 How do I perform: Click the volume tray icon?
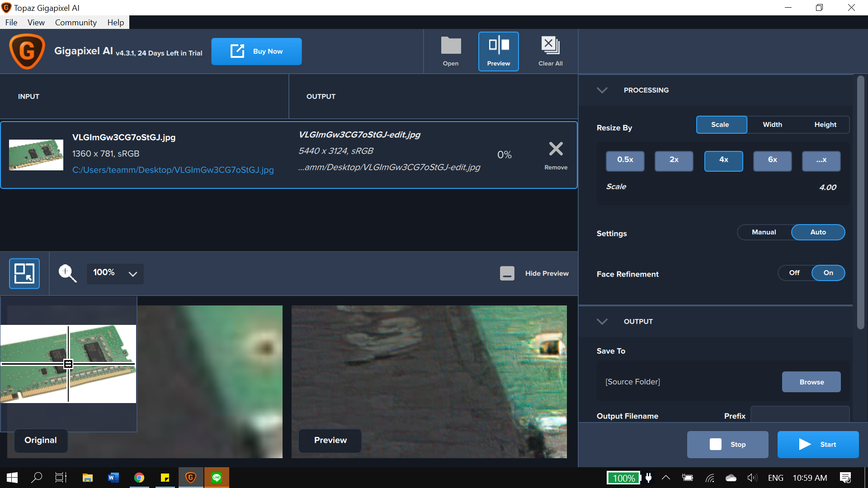tap(752, 478)
